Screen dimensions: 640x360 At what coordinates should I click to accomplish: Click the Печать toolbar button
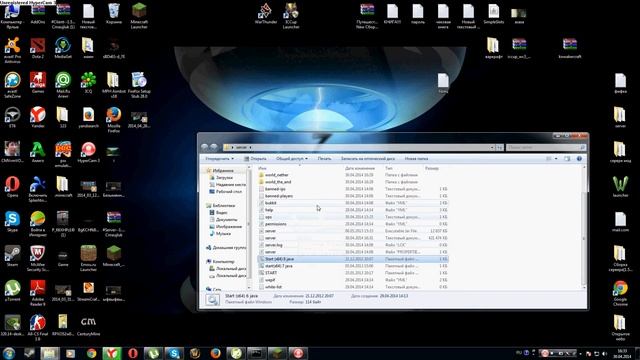[x=324, y=159]
